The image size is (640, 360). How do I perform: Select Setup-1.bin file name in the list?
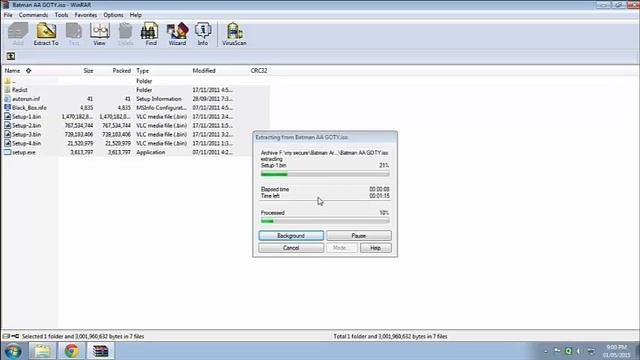pos(27,116)
